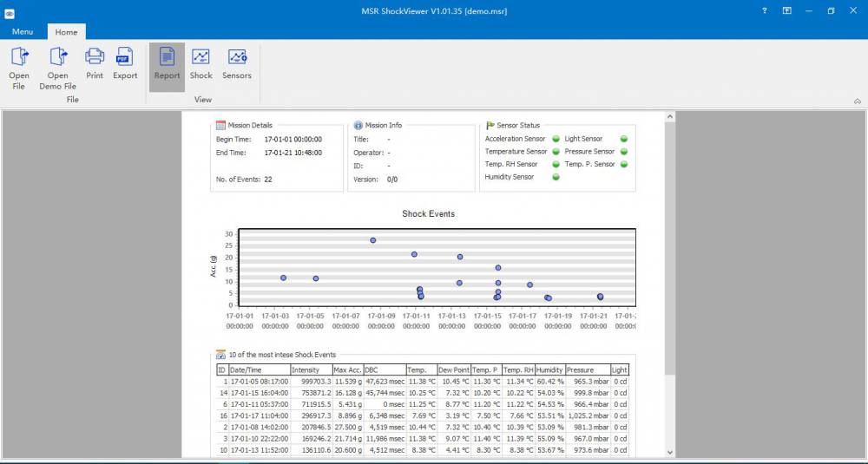Select the Home ribbon tab
868x464 pixels.
[66, 31]
